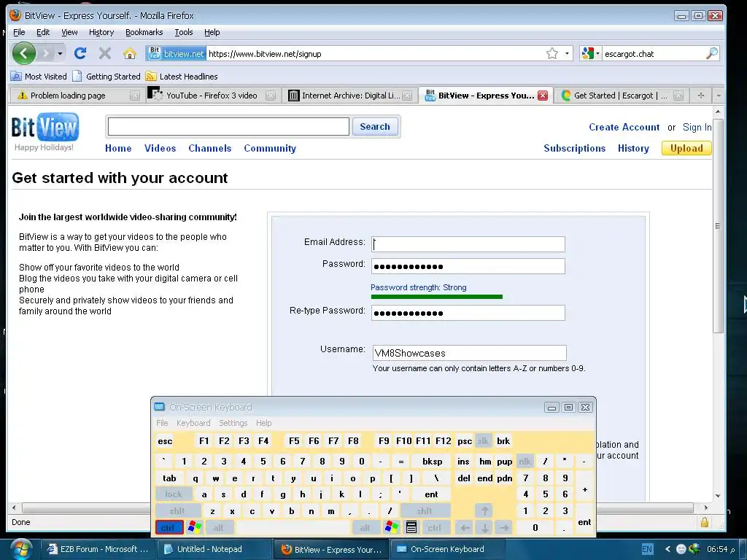The height and width of the screenshot is (560, 747).
Task: Open the Subscriptions link
Action: tap(575, 148)
